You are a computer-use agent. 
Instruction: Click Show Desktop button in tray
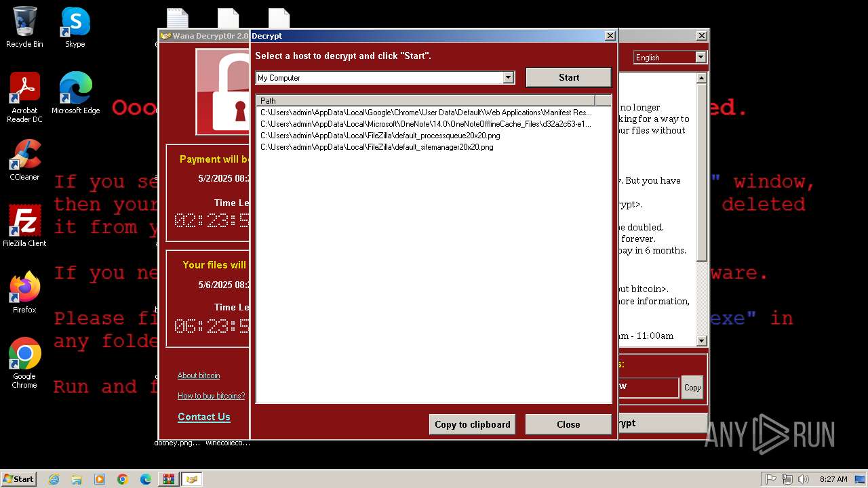tap(861, 479)
